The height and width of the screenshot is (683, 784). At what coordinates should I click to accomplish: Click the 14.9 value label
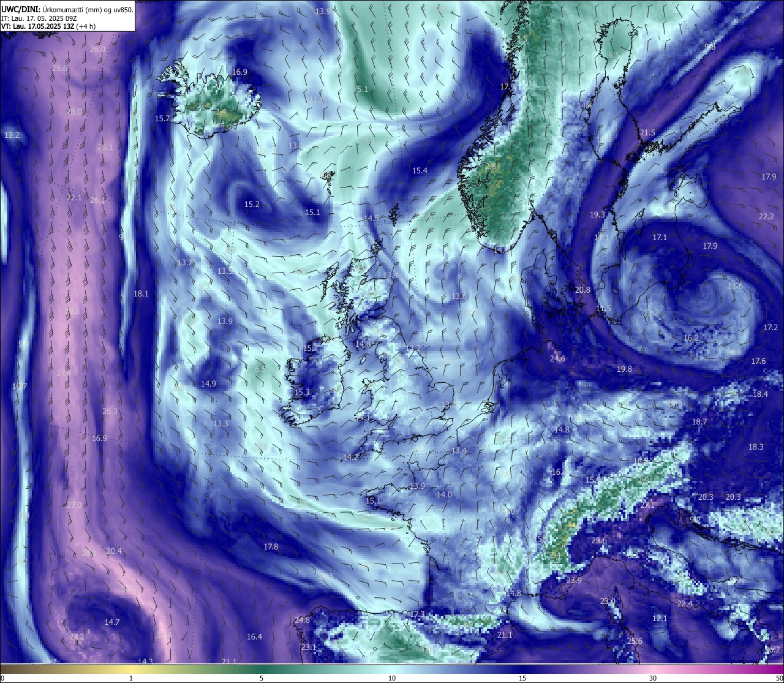208,383
